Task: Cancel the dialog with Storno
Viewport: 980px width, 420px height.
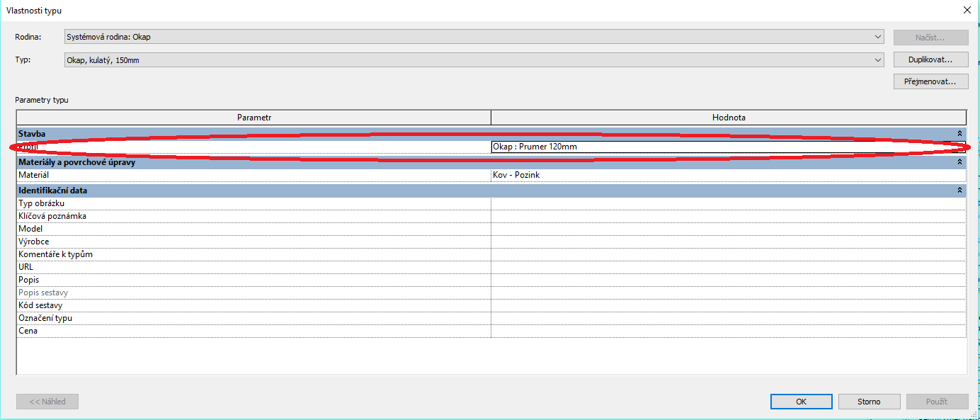Action: coord(869,402)
